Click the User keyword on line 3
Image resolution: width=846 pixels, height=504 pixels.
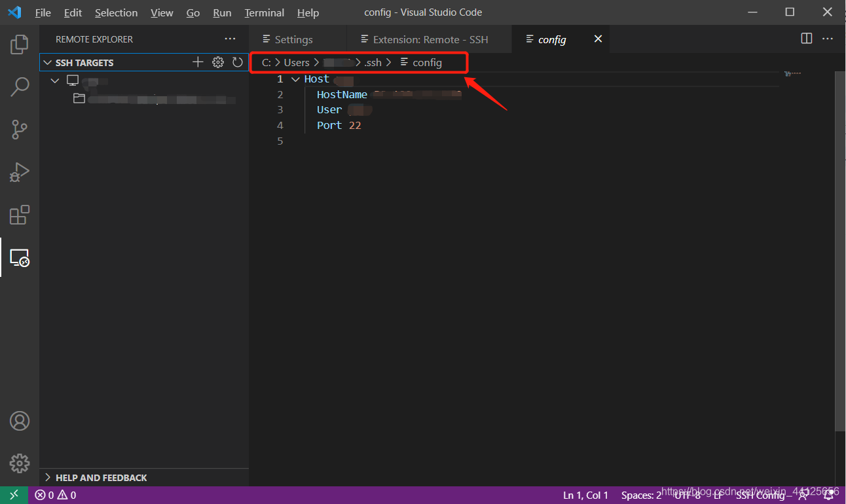pos(329,110)
